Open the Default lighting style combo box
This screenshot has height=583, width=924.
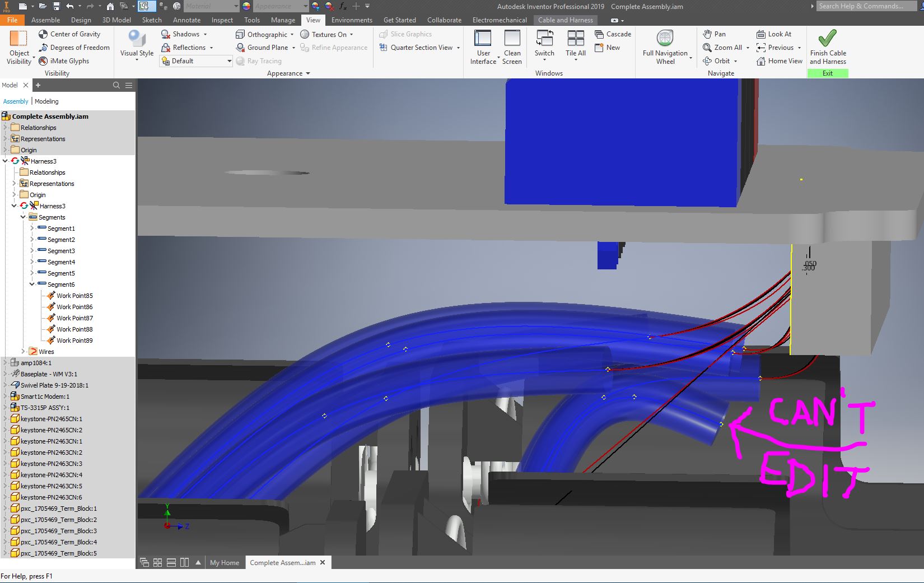tap(196, 61)
